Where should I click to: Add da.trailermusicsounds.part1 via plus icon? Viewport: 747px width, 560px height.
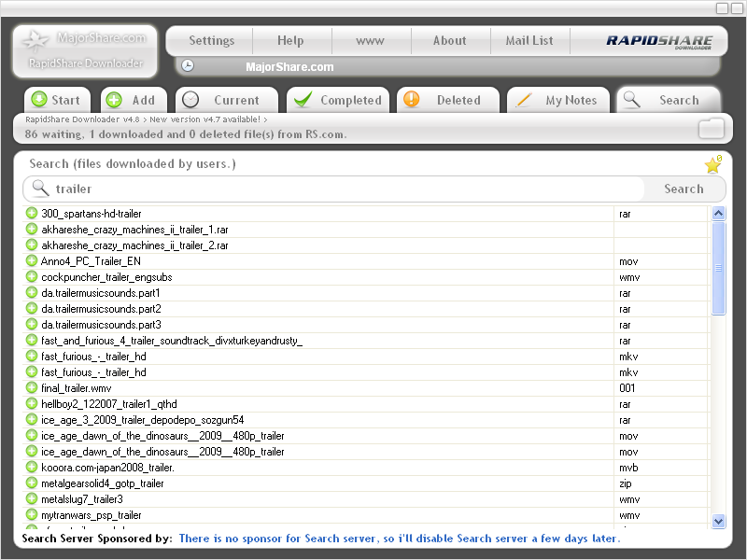coord(32,292)
